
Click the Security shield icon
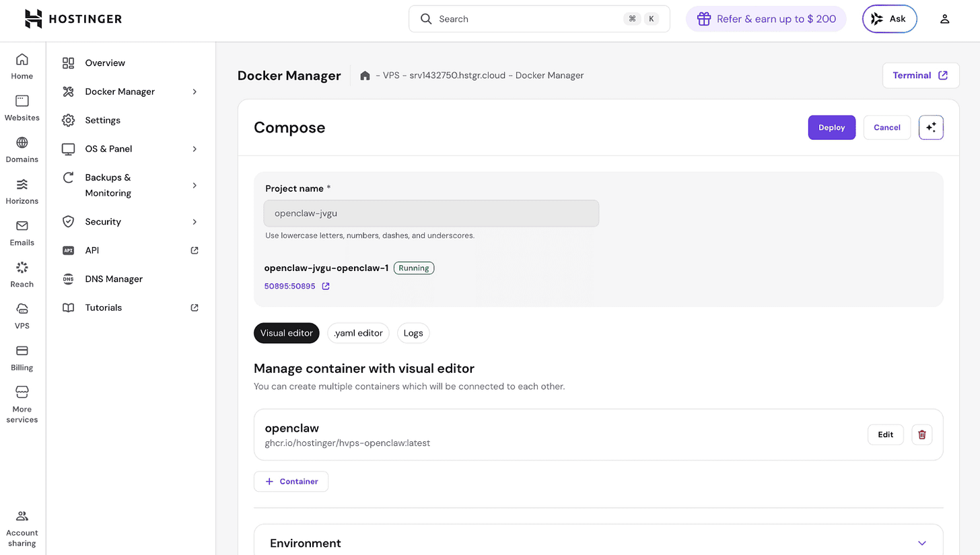point(68,221)
